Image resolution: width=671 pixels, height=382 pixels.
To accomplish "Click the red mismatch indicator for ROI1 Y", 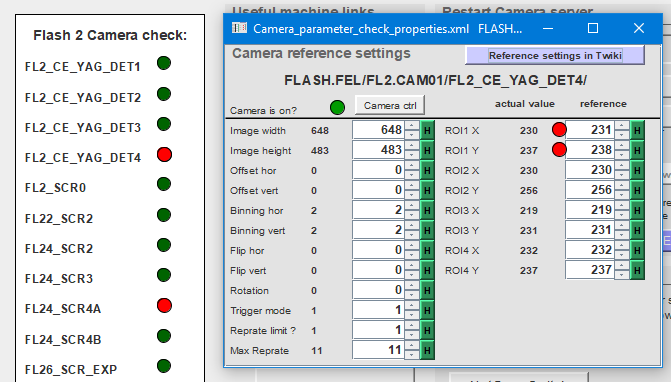I will 559,150.
